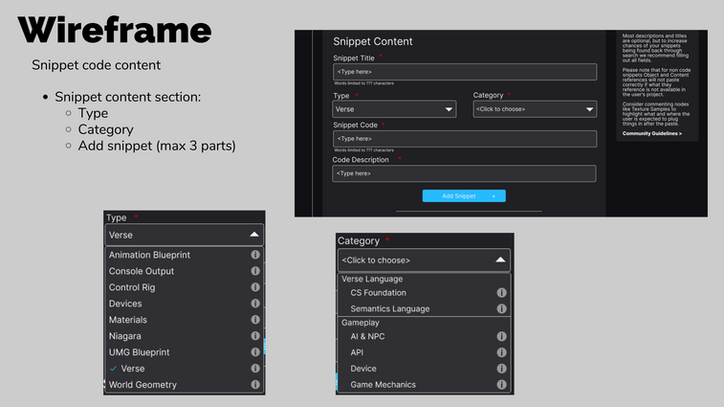Click the Snippet Title input field
Image resolution: width=724 pixels, height=407 pixels.
(x=464, y=72)
